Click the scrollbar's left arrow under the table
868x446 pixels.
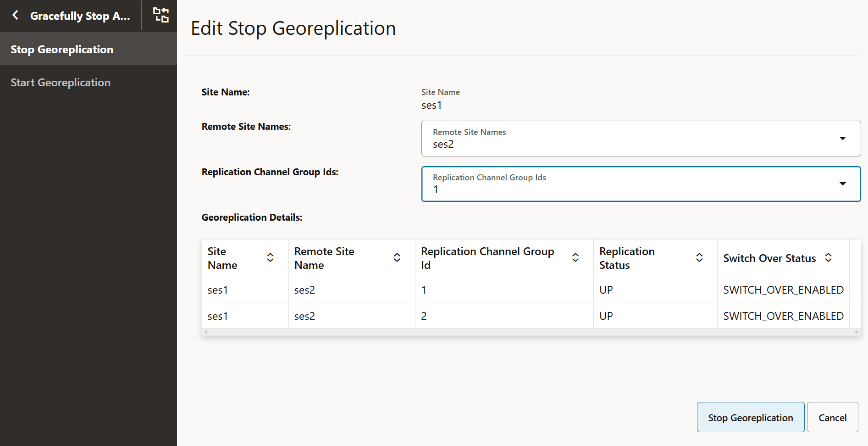pos(206,332)
